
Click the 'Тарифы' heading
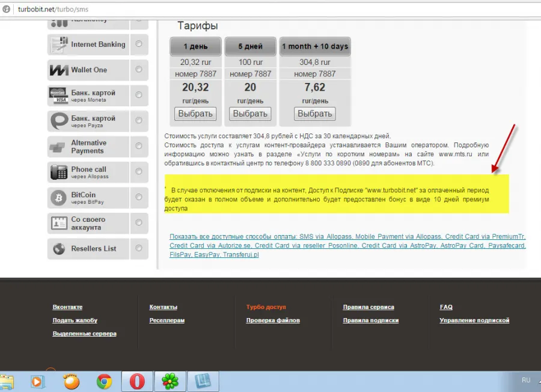point(198,25)
